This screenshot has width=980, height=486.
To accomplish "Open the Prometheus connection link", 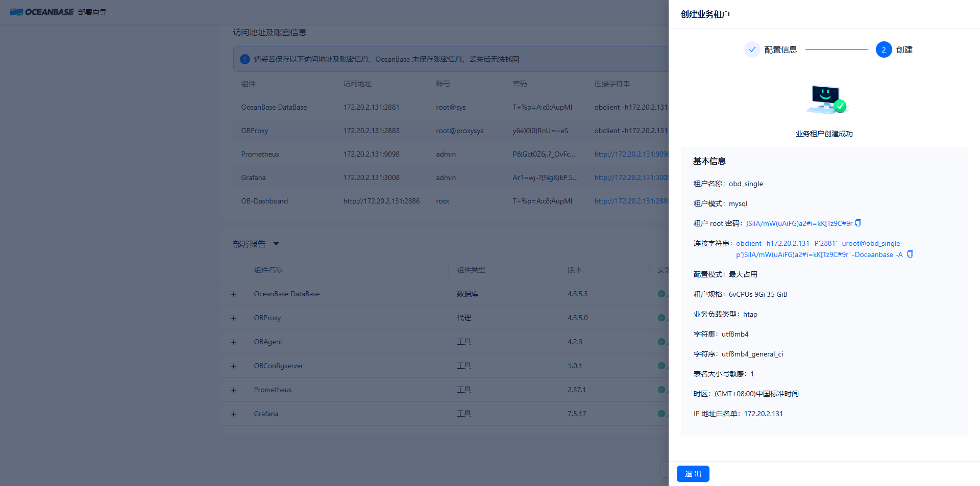I will click(631, 154).
